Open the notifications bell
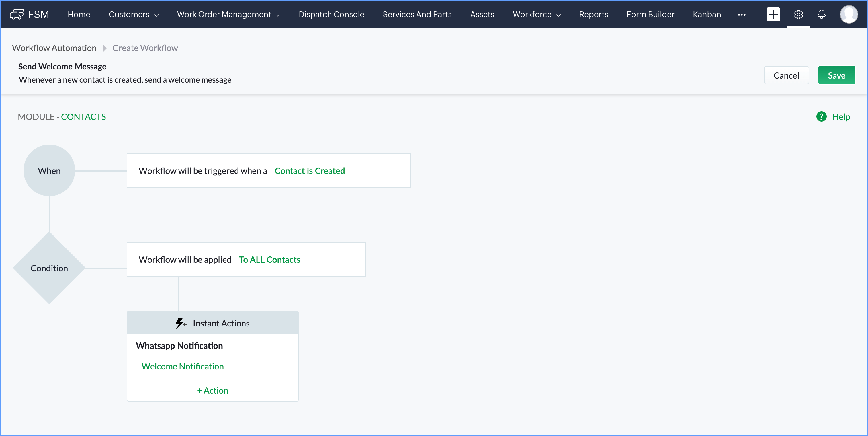868x436 pixels. tap(822, 14)
